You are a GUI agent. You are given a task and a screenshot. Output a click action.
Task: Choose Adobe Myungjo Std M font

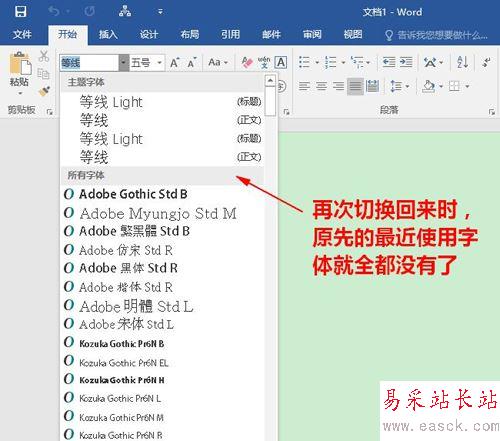162,213
